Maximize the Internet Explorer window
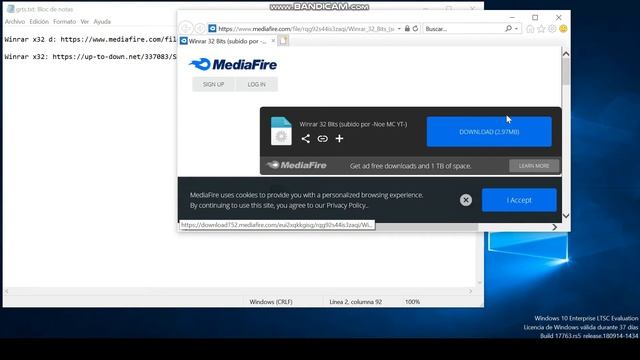The height and width of the screenshot is (360, 640). pyautogui.click(x=535, y=18)
